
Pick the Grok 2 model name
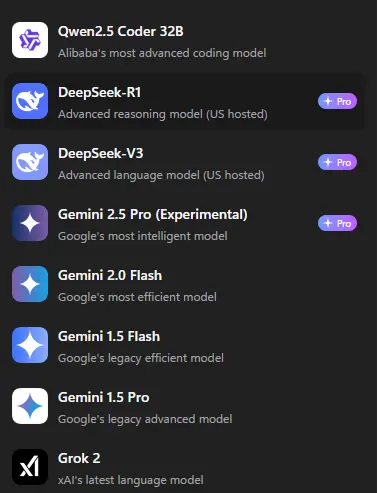(x=79, y=458)
